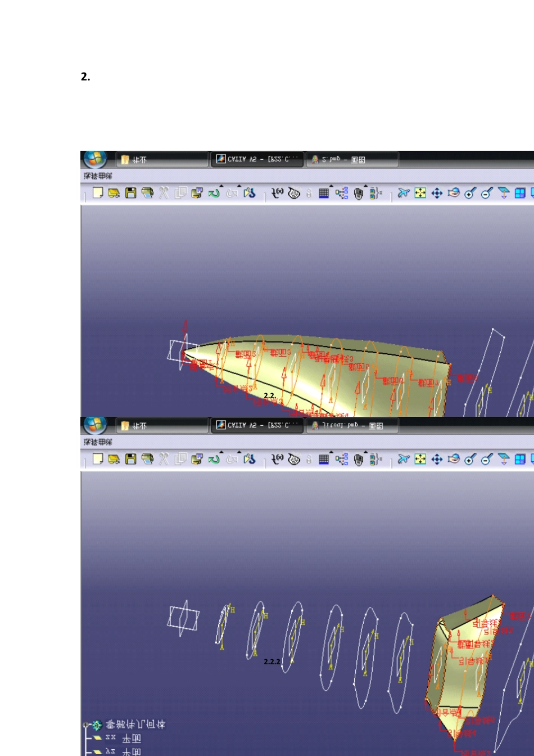Click Zoom In magnifier in the lower toolbar
The height and width of the screenshot is (756, 534).
click(x=470, y=459)
